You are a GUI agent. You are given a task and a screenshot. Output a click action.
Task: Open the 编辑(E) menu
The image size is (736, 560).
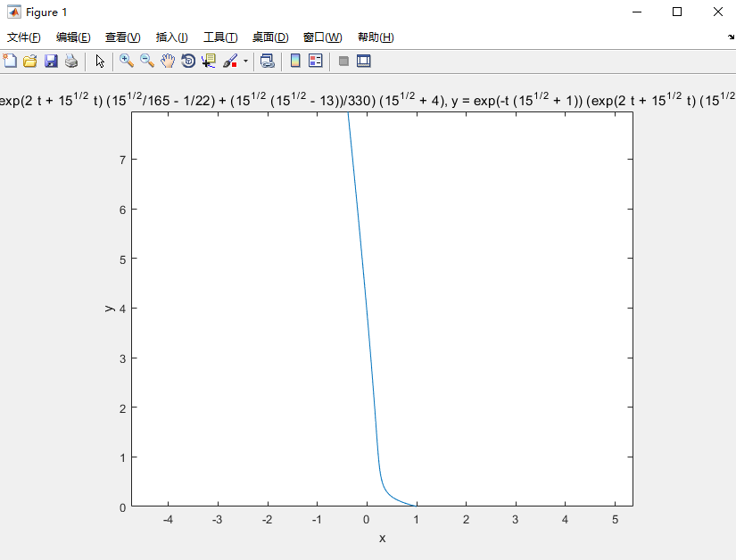coord(73,37)
